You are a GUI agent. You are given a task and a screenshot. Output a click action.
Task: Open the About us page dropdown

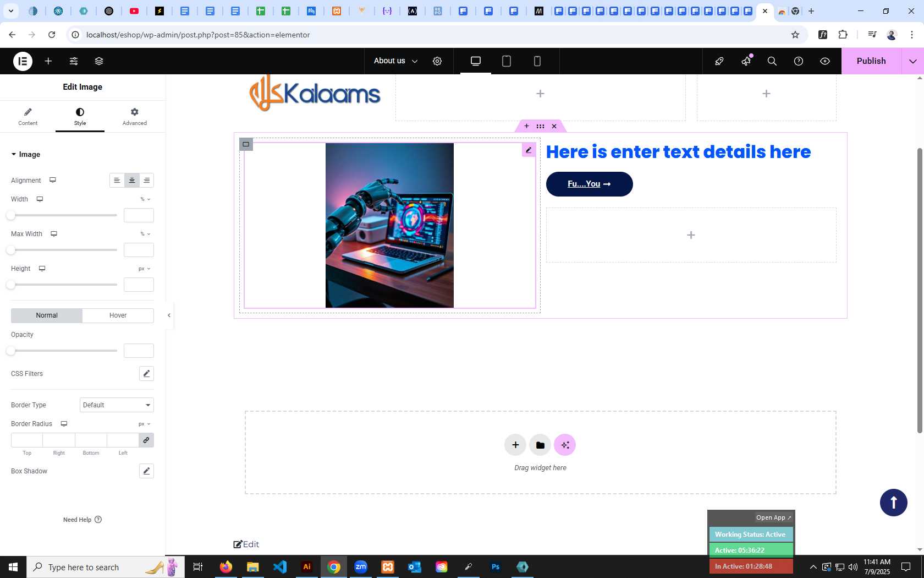tap(395, 61)
